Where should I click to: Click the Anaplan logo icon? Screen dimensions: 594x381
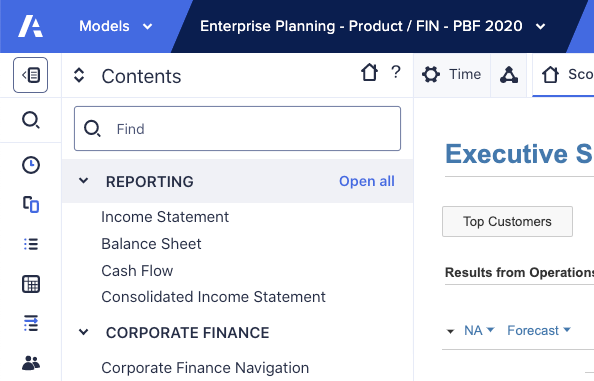pos(30,26)
